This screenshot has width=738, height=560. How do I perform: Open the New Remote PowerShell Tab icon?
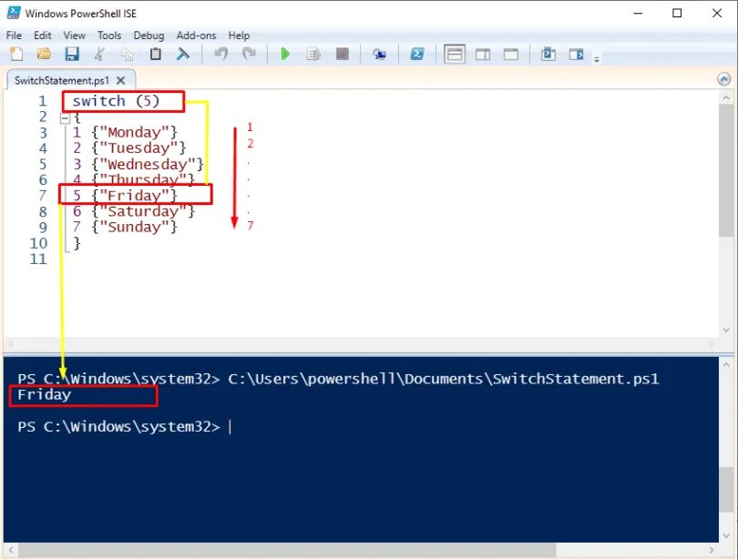click(x=379, y=54)
